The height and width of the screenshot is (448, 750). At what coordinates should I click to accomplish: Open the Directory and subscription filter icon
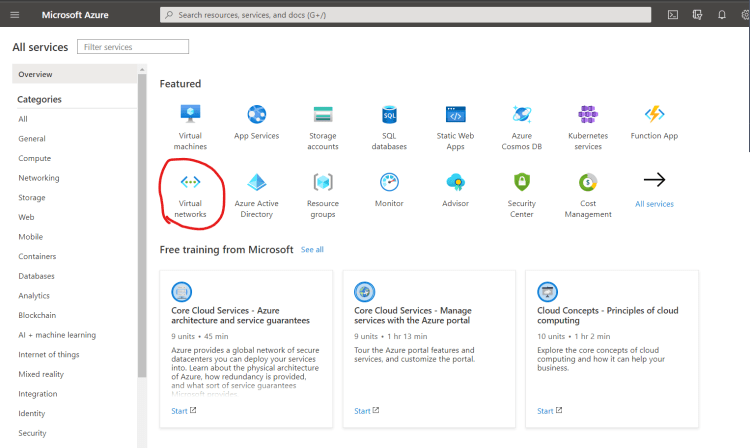697,15
